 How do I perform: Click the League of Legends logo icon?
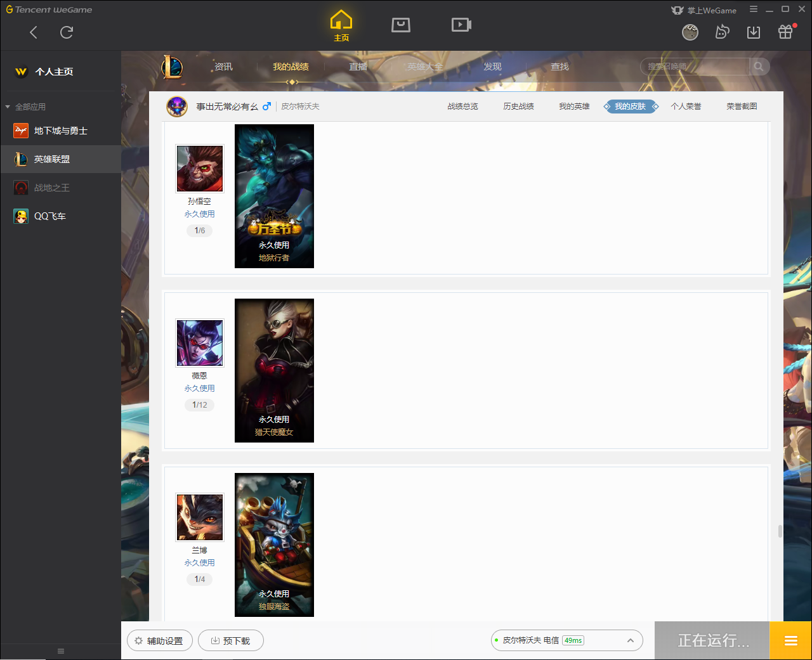point(171,67)
